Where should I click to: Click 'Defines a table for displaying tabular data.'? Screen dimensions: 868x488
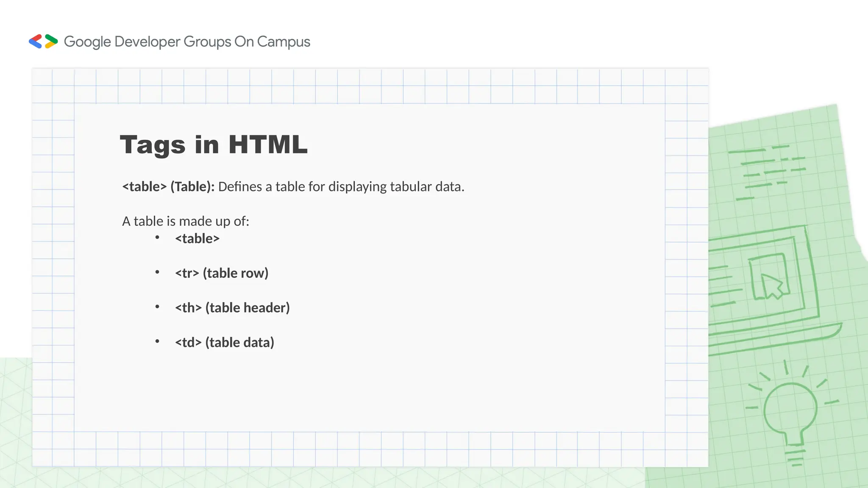tap(341, 187)
